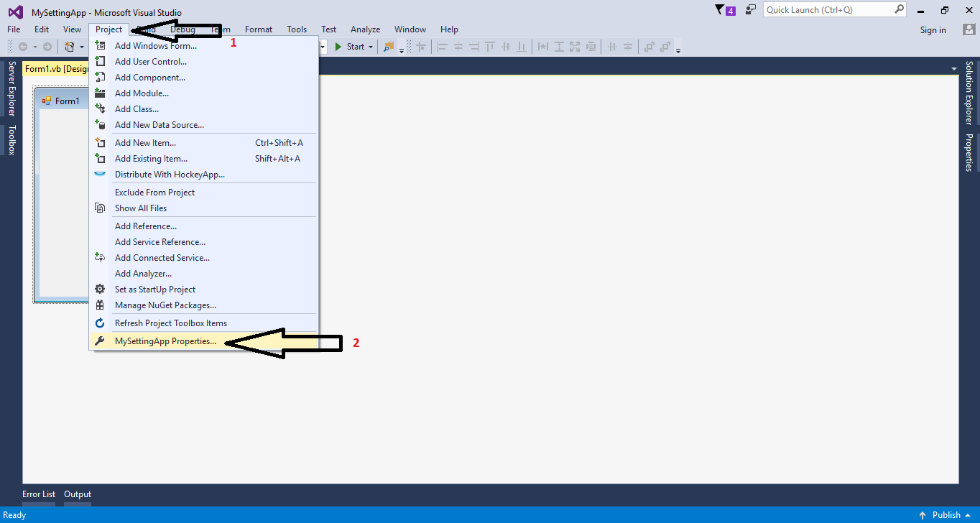The height and width of the screenshot is (523, 980).
Task: Click the Publish button in status bar
Action: [946, 515]
